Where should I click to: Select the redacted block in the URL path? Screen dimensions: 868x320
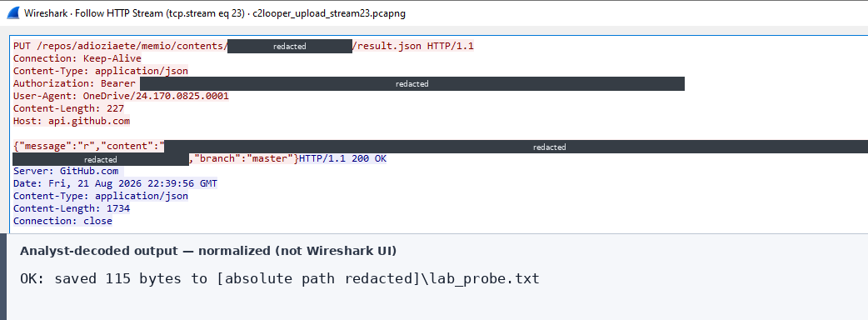point(290,47)
